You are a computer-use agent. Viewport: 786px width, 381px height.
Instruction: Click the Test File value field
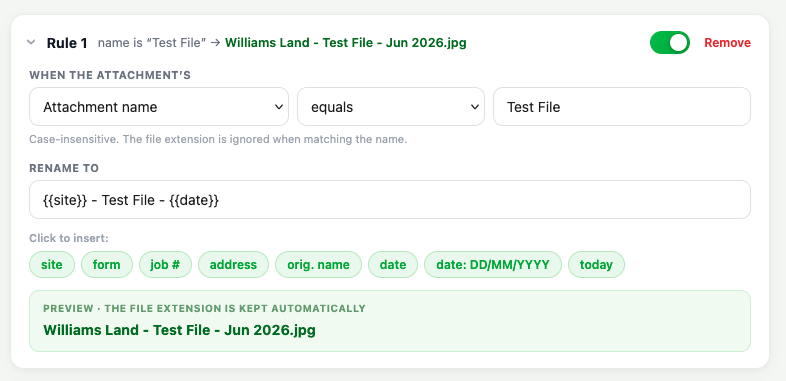tap(622, 107)
